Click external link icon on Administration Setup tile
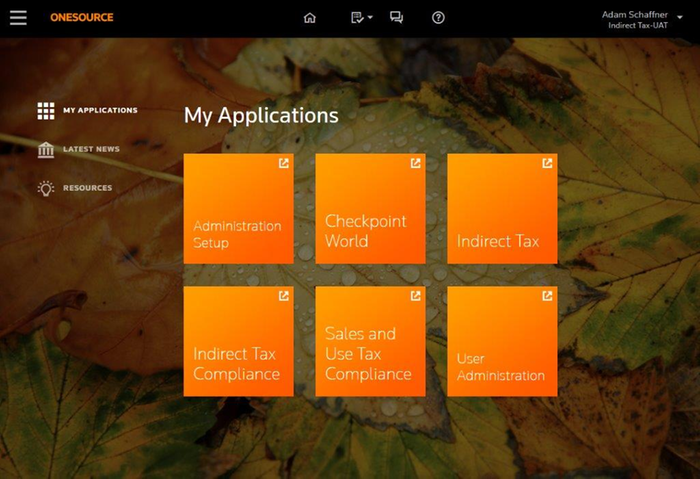Screen dimensions: 700x479 283,163
